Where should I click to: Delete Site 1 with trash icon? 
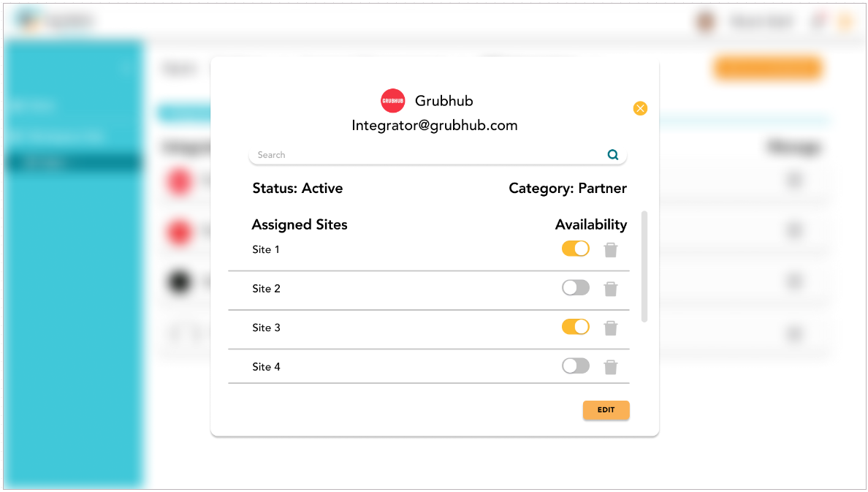[611, 250]
